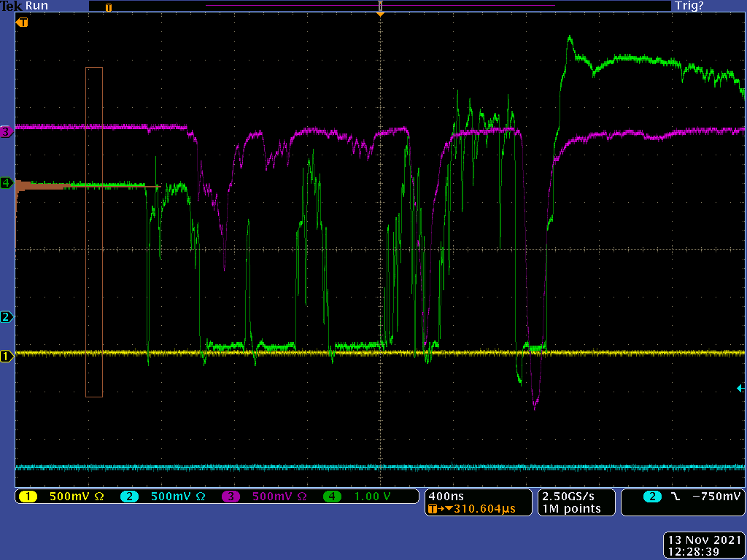
Task: Click the Trig? trigger status label
Action: coord(689,6)
